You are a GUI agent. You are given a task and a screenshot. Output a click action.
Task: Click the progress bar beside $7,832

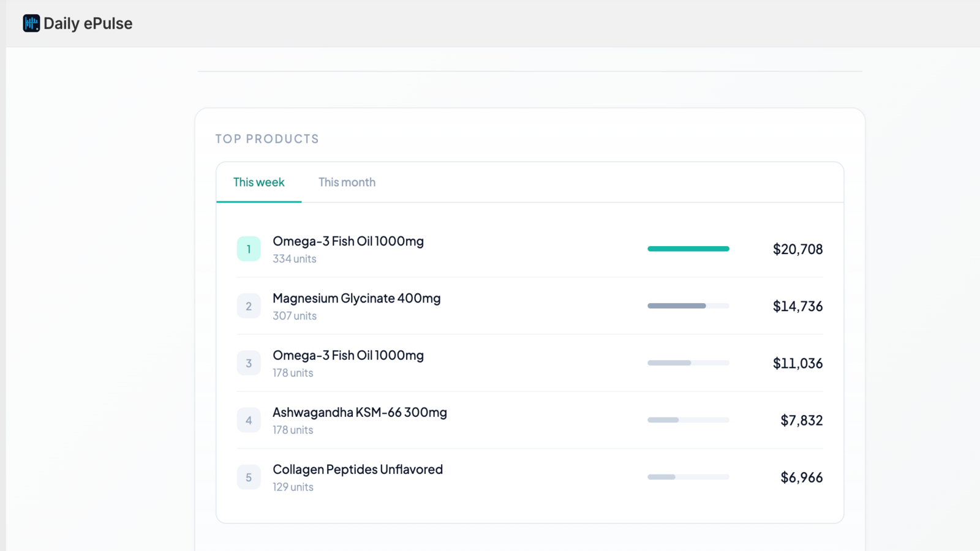point(688,420)
